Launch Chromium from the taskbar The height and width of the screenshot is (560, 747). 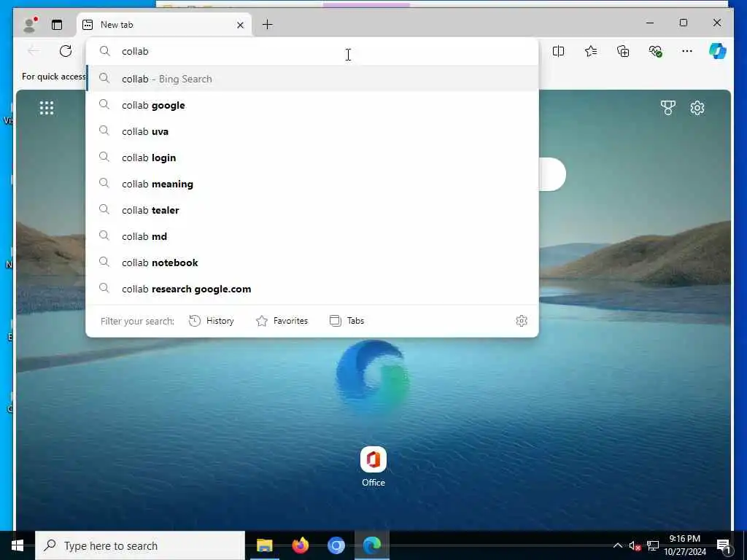pos(336,545)
